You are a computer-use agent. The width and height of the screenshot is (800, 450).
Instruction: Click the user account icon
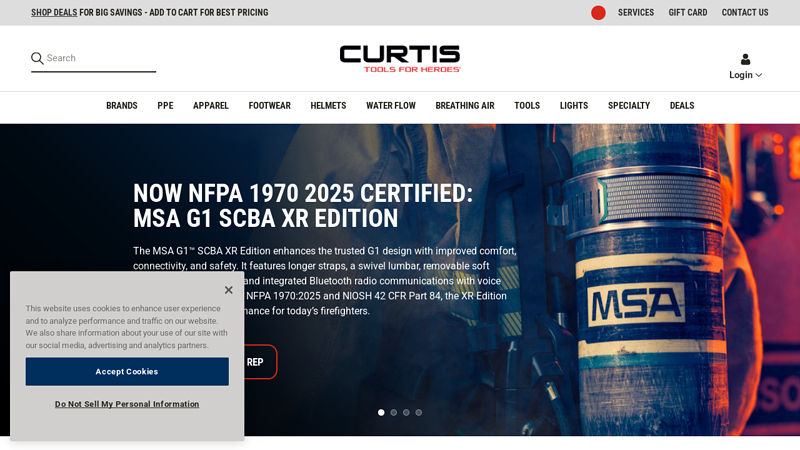[x=745, y=59]
